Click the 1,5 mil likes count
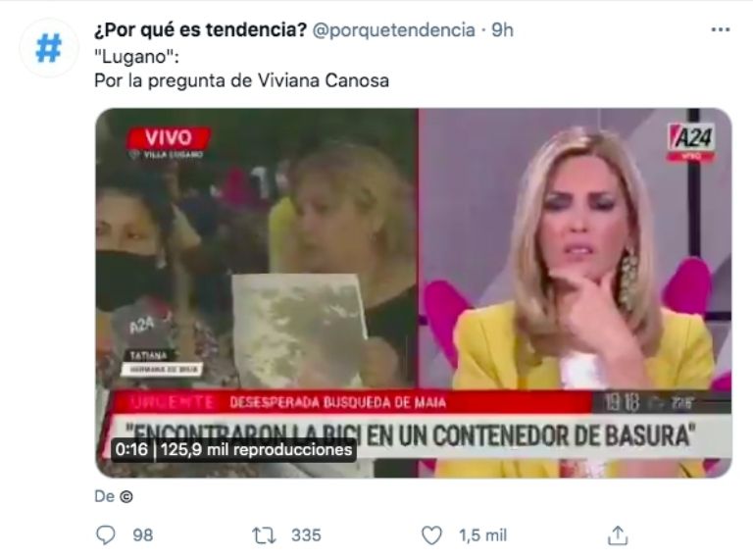 [482, 535]
